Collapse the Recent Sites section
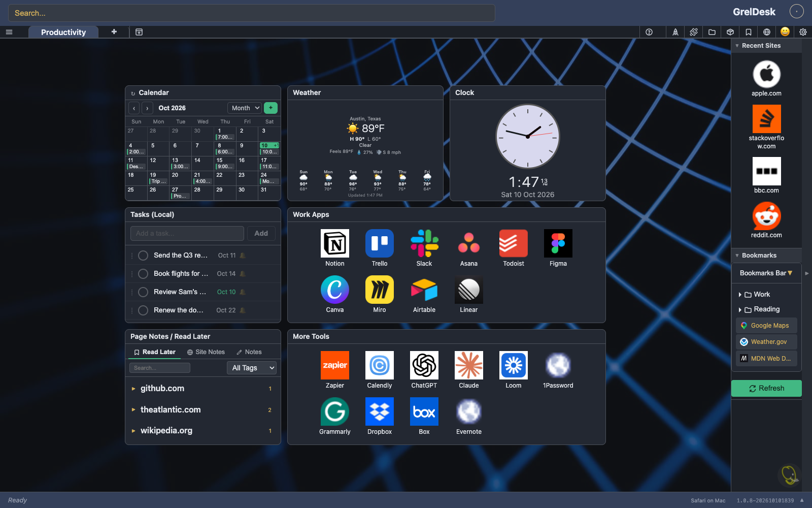This screenshot has height=508, width=812. click(x=737, y=46)
